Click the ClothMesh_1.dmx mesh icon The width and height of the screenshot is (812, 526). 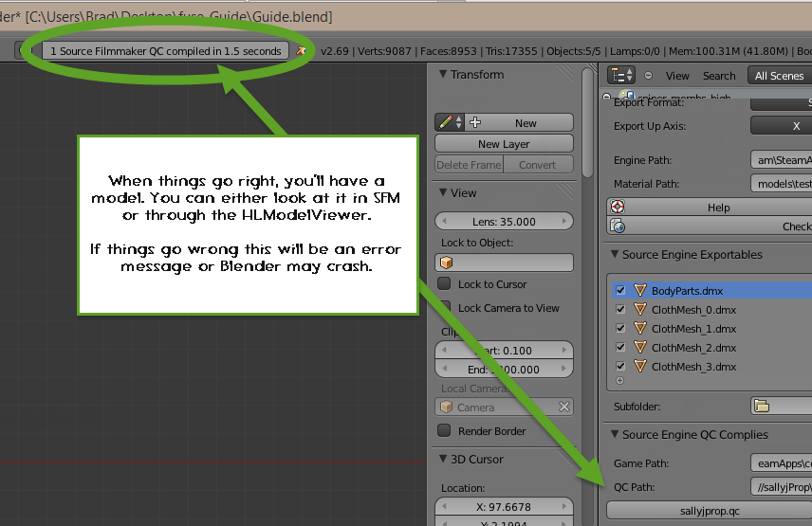(x=640, y=329)
